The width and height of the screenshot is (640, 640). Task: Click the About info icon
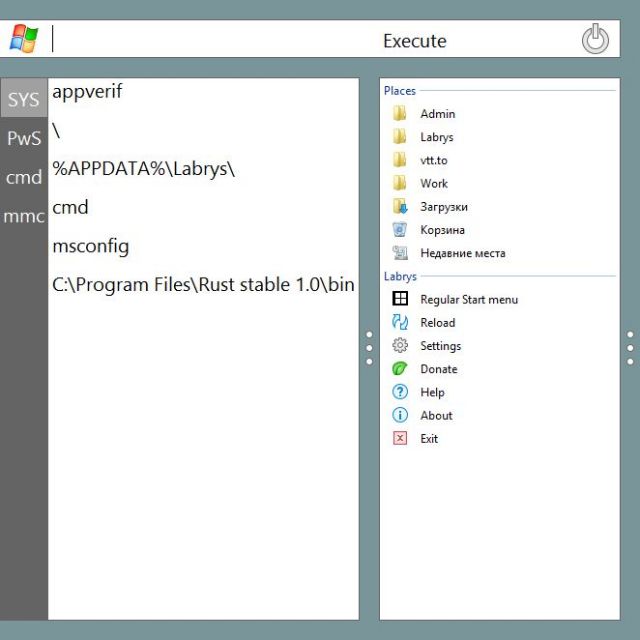tap(400, 415)
